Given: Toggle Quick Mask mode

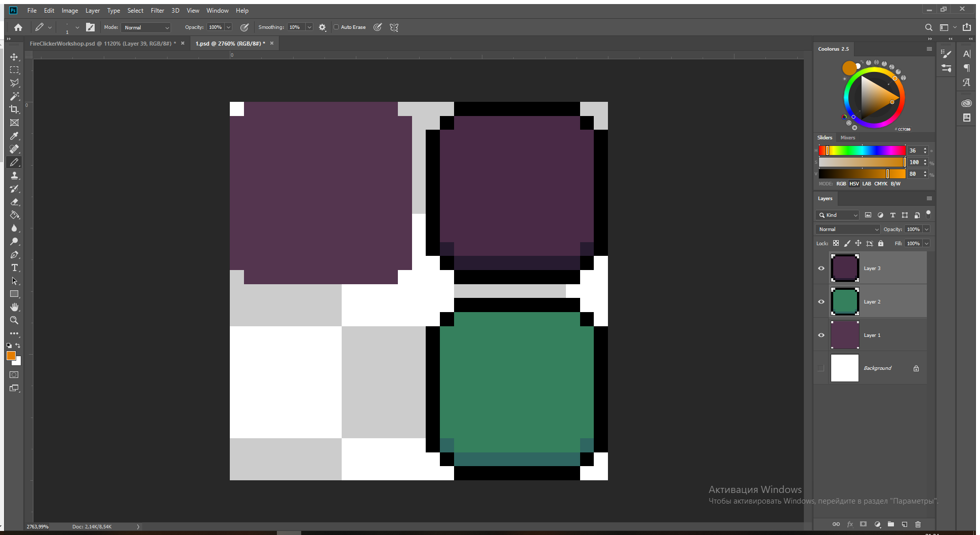Looking at the screenshot, I should 14,375.
